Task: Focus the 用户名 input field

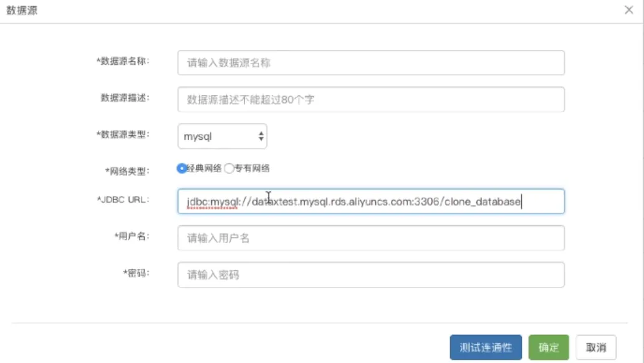Action: (x=371, y=238)
